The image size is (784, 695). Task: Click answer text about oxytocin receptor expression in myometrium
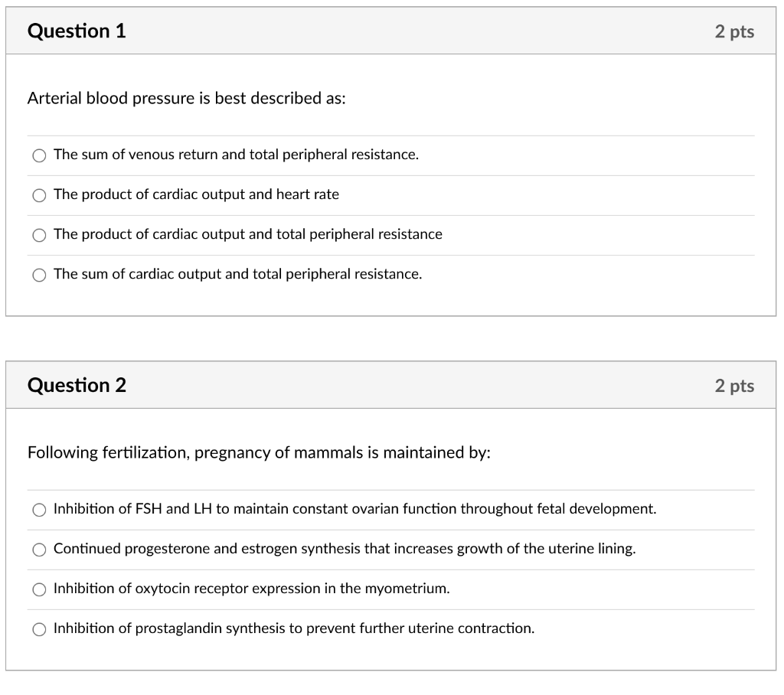click(251, 589)
